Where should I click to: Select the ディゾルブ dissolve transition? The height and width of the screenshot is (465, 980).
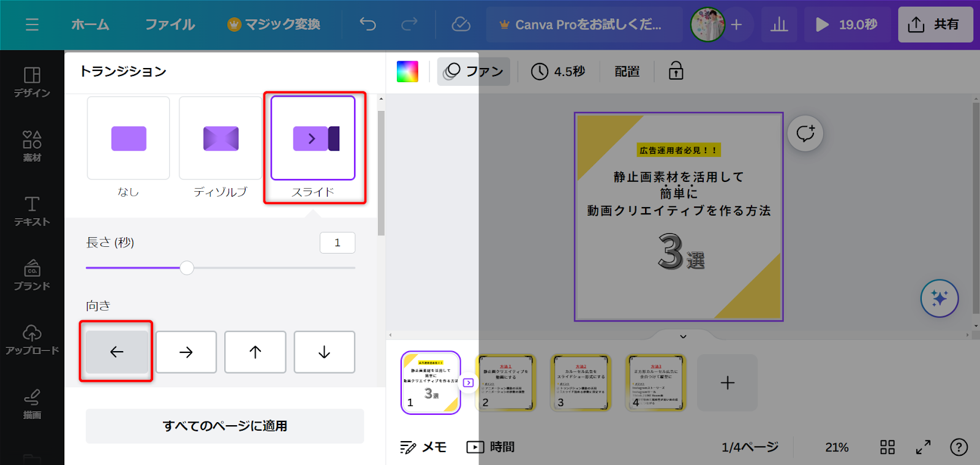[221, 138]
